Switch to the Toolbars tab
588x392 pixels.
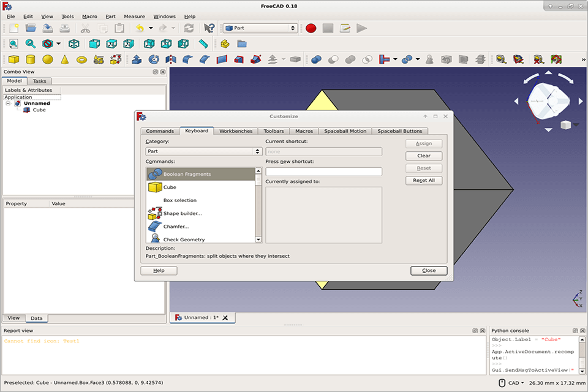click(x=274, y=131)
